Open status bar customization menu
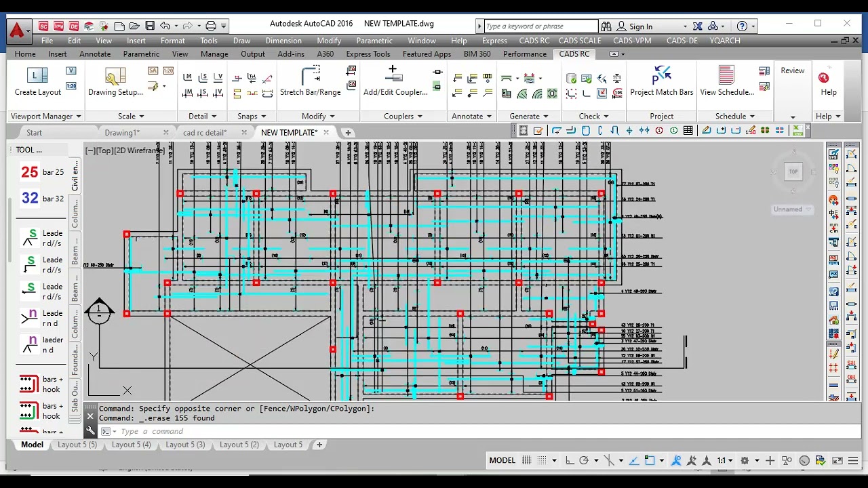868x488 pixels. (852, 460)
